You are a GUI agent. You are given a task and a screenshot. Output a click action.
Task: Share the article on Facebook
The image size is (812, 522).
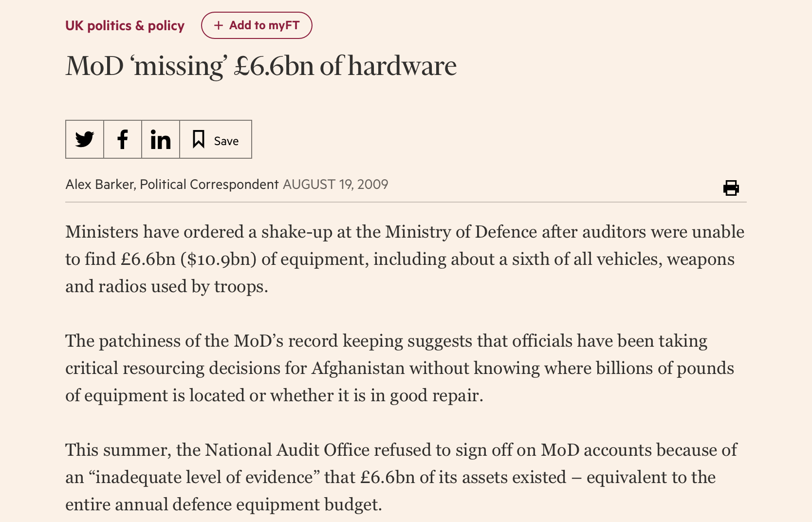click(123, 140)
